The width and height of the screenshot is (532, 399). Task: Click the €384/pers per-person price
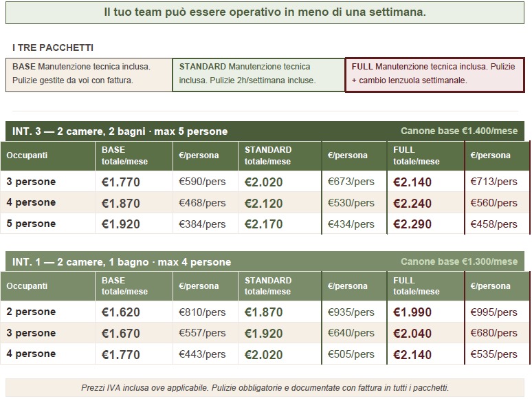(x=202, y=224)
